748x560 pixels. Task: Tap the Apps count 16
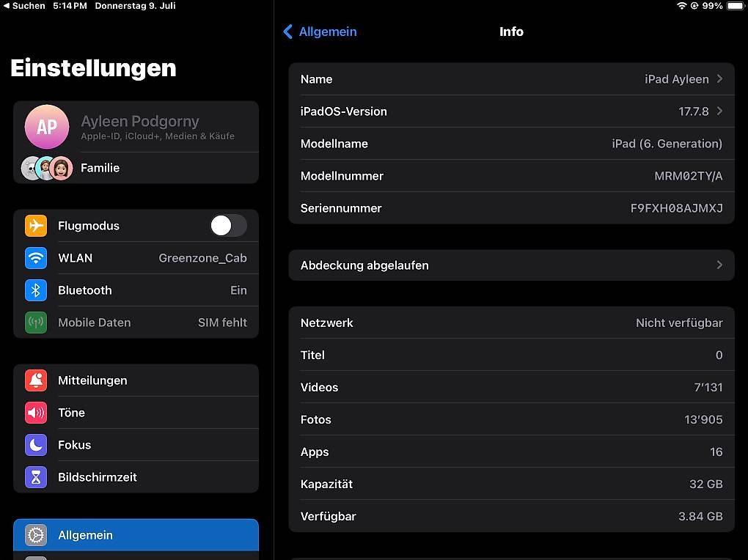click(x=716, y=452)
